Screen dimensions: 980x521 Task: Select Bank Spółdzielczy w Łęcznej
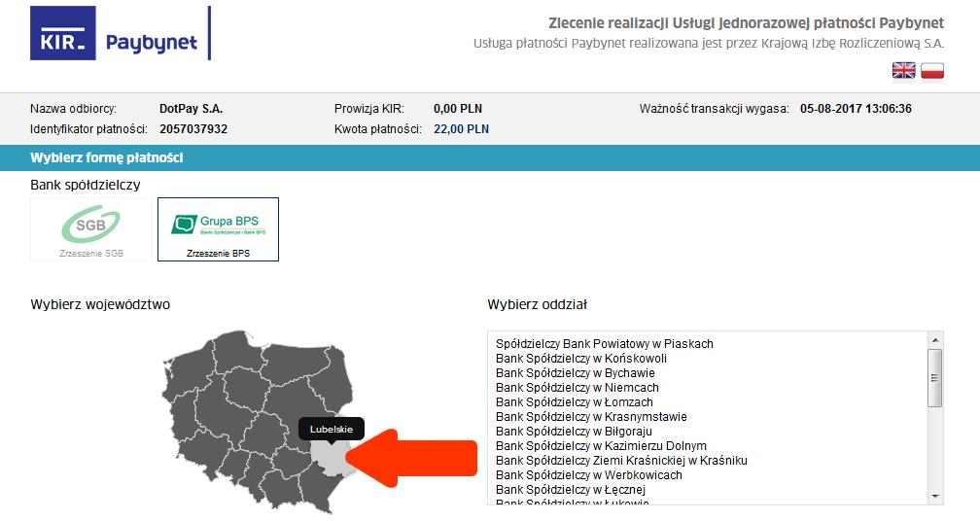571,490
